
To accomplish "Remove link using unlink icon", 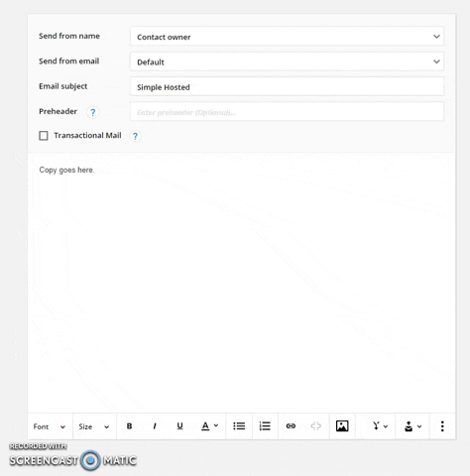I will click(x=316, y=426).
